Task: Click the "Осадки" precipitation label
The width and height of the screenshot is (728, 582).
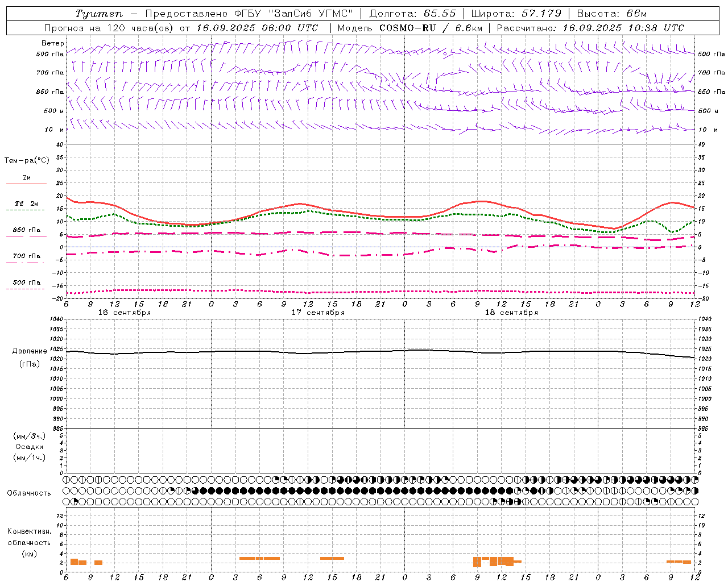Action: click(30, 447)
